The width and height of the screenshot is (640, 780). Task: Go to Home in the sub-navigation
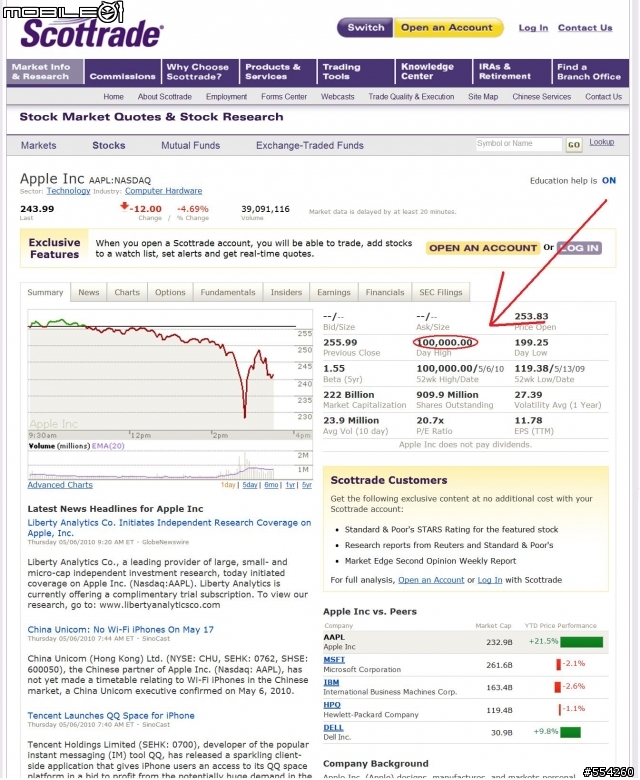pyautogui.click(x=113, y=97)
